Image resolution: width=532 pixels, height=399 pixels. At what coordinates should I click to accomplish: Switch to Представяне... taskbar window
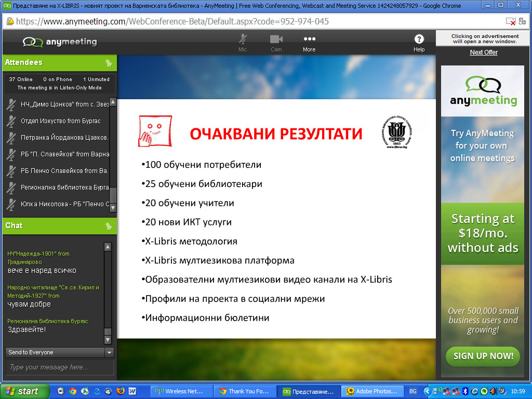tap(308, 392)
